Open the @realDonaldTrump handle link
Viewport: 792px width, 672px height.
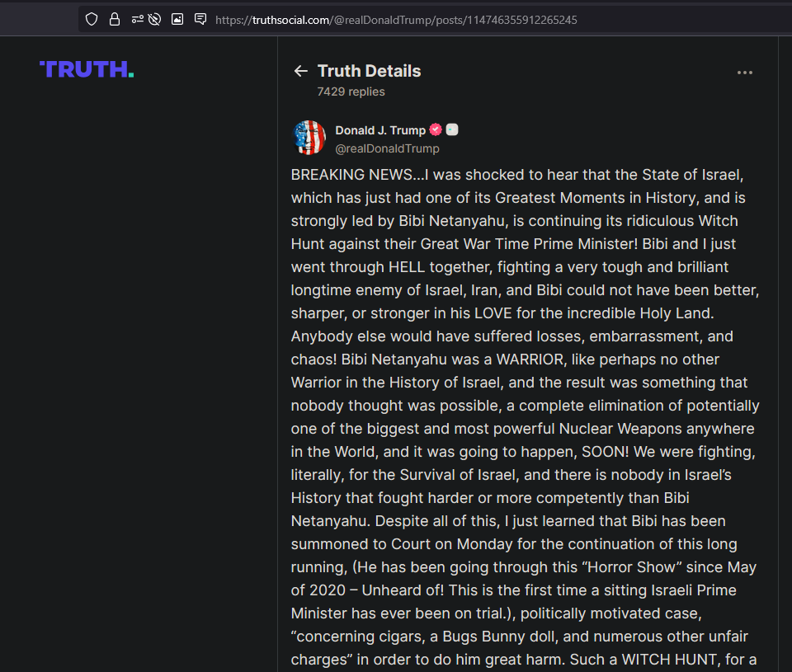pyautogui.click(x=388, y=148)
